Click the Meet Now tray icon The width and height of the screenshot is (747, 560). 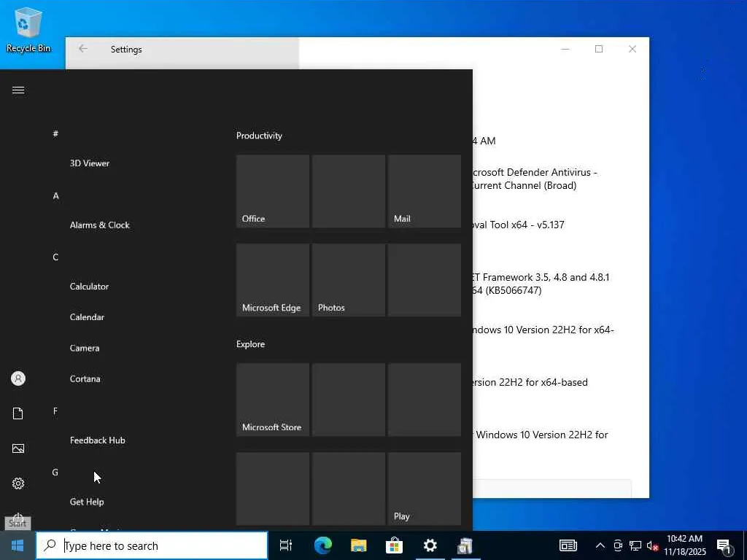[618, 545]
